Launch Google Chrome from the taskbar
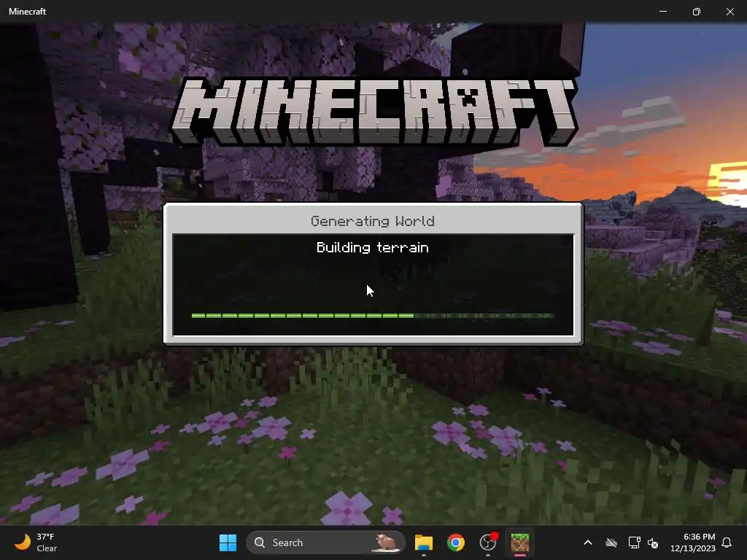Screen dimensions: 747x560 pyautogui.click(x=456, y=542)
